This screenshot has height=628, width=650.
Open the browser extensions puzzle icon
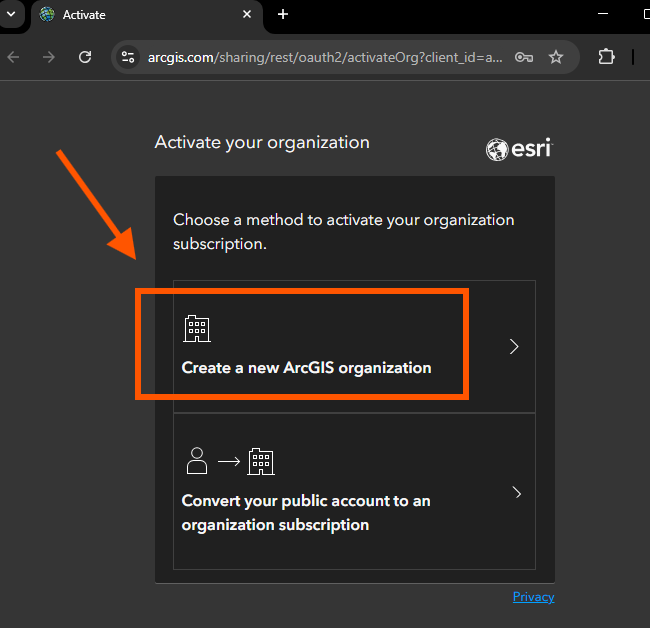(x=606, y=57)
